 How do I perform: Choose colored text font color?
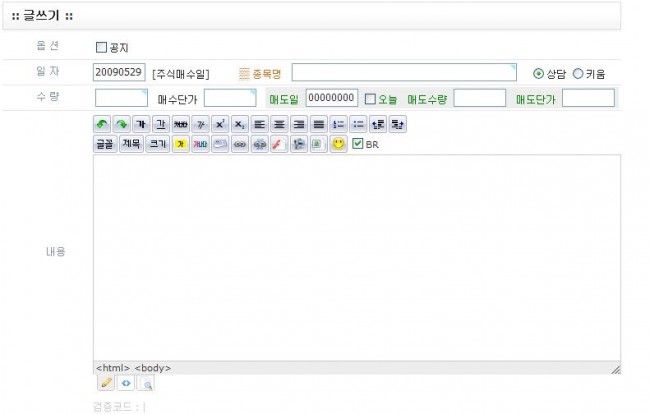coord(200,144)
